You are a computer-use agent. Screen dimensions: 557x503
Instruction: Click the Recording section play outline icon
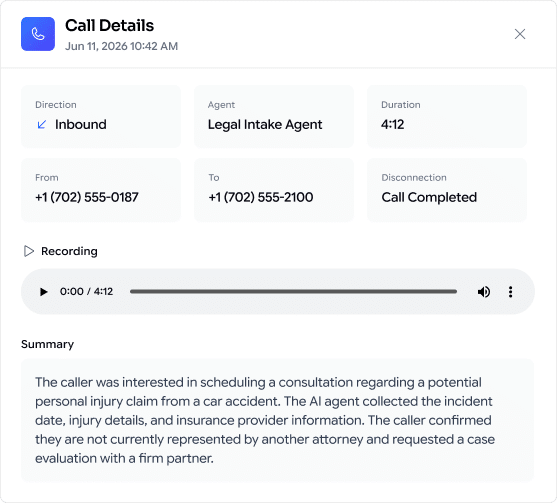(29, 251)
